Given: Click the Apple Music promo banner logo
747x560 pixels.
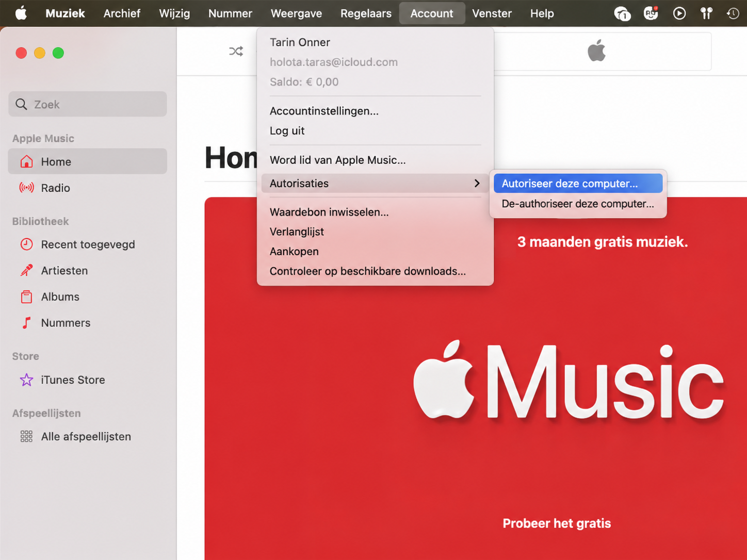Looking at the screenshot, I should click(569, 382).
